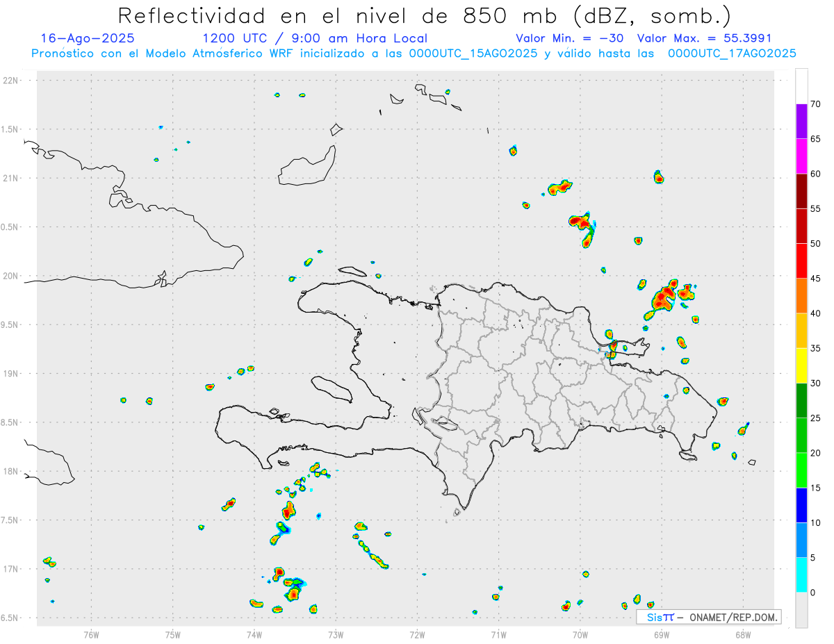This screenshot has width=834, height=644.
Task: Click the '70' label on the color scale
Action: (815, 104)
